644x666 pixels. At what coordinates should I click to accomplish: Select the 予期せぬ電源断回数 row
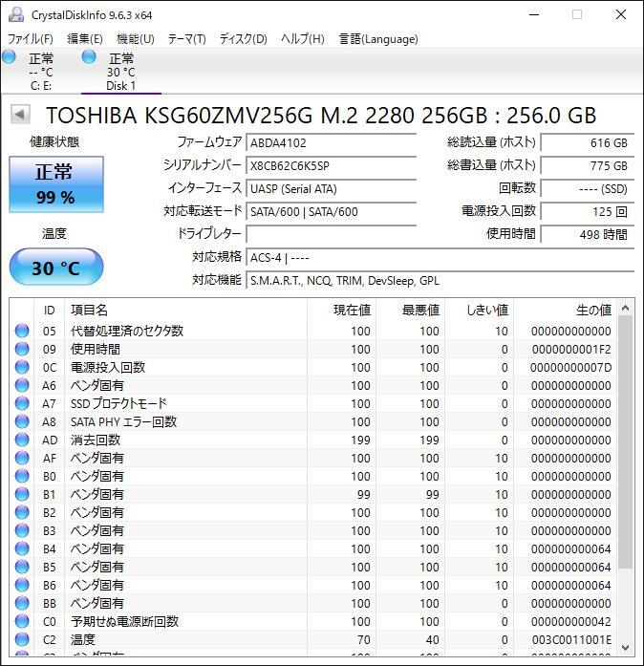tap(313, 621)
